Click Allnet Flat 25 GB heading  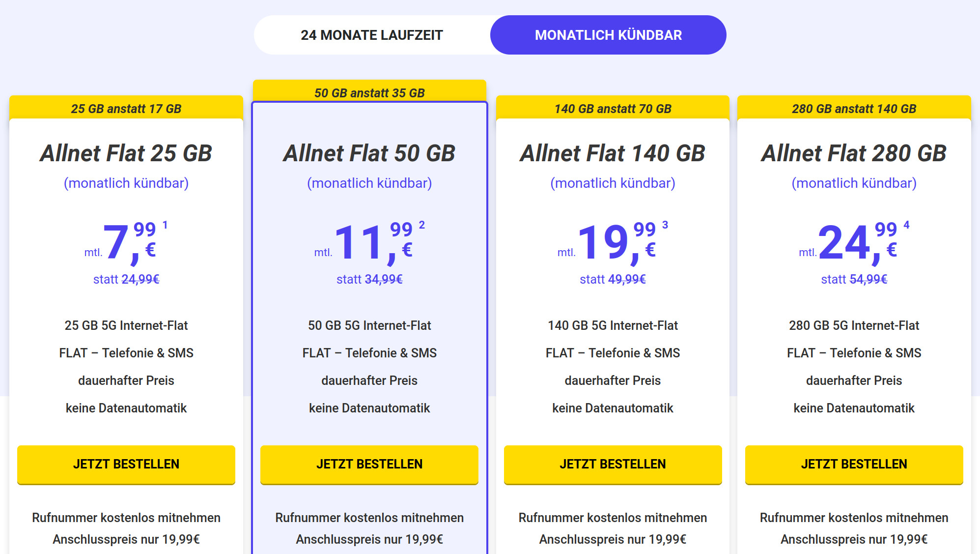(126, 153)
